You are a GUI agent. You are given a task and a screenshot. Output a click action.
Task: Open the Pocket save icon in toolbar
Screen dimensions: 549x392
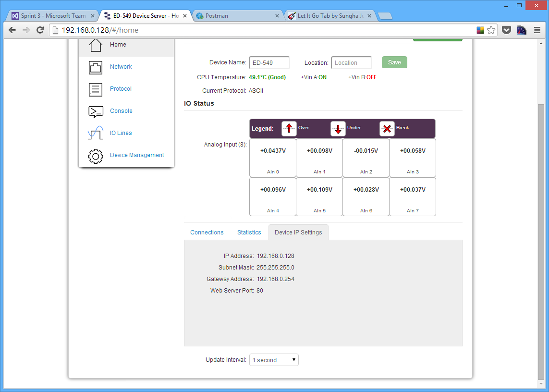pyautogui.click(x=506, y=30)
